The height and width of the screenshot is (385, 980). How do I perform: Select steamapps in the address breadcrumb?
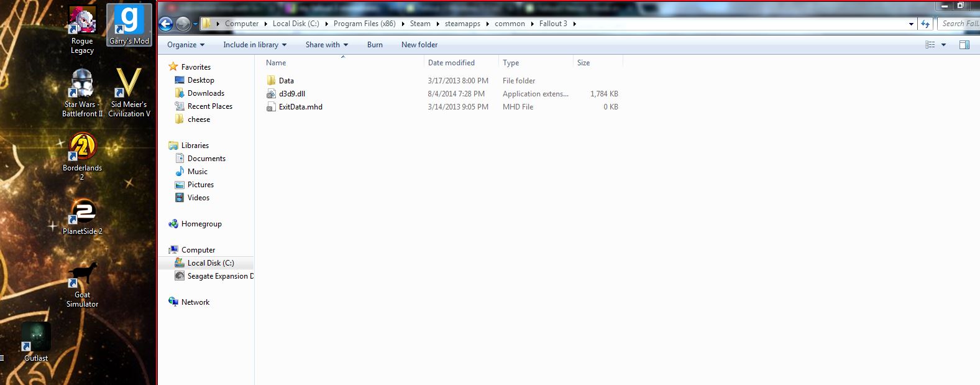[x=462, y=24]
